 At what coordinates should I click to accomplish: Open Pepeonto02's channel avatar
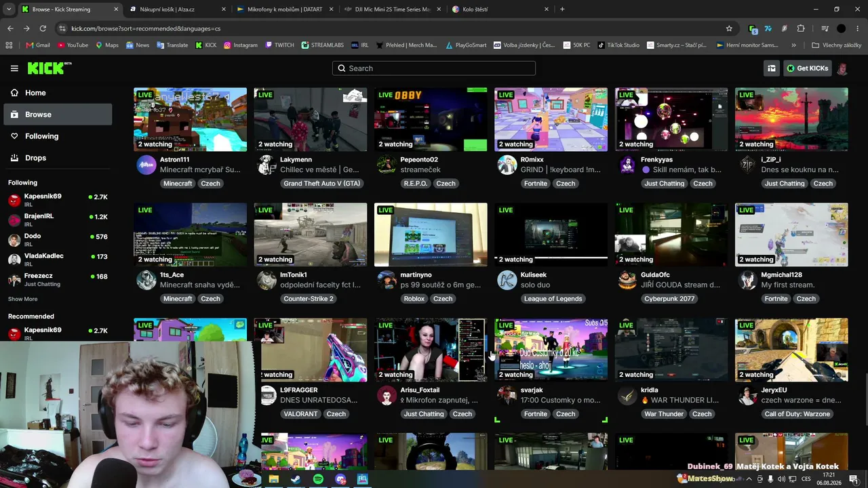coord(387,165)
